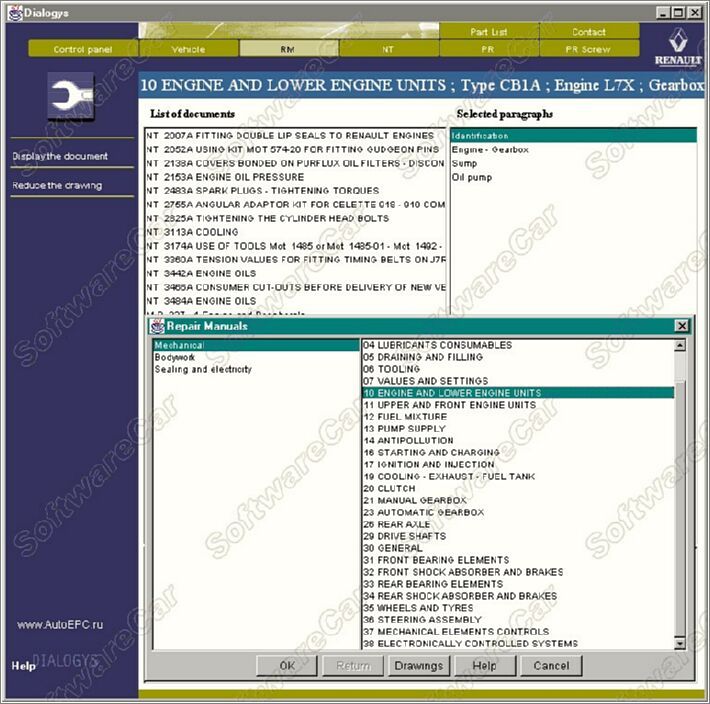Select Sealing and electricity category

point(203,369)
